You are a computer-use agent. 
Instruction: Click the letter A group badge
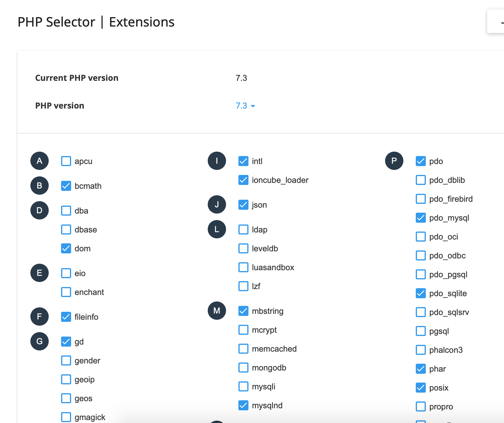40,161
